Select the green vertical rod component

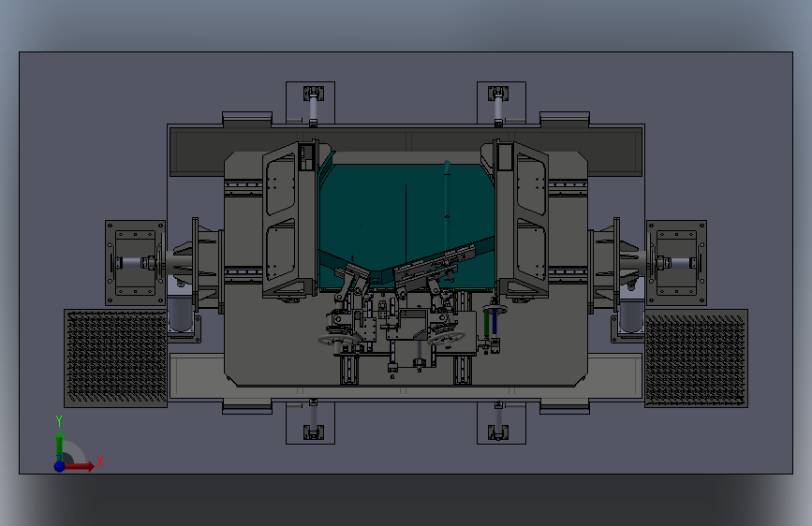[486, 323]
